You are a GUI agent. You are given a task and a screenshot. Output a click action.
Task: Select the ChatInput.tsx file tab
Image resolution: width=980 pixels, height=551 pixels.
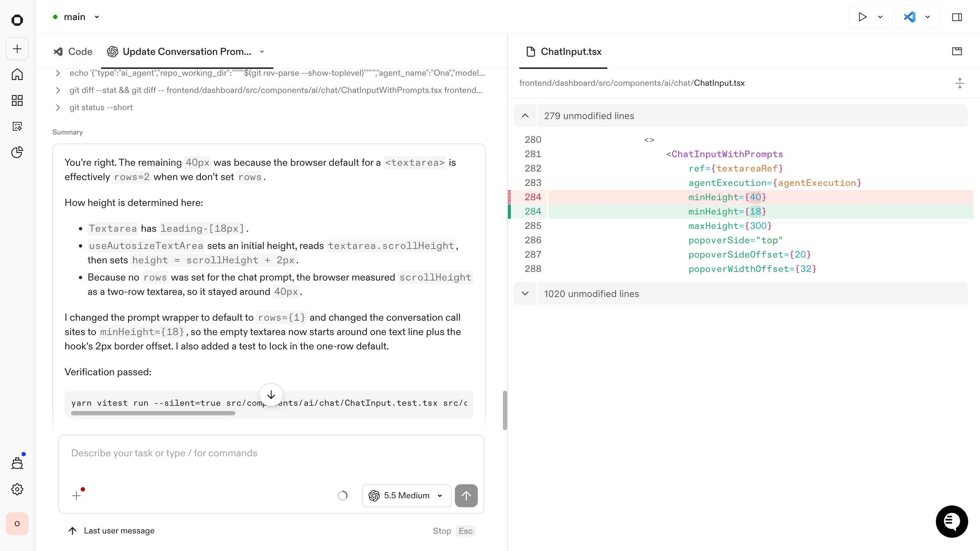564,52
